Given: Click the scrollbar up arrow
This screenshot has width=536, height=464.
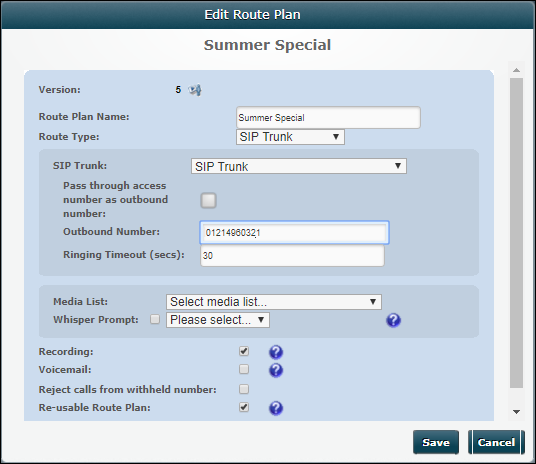Looking at the screenshot, I should pyautogui.click(x=516, y=70).
